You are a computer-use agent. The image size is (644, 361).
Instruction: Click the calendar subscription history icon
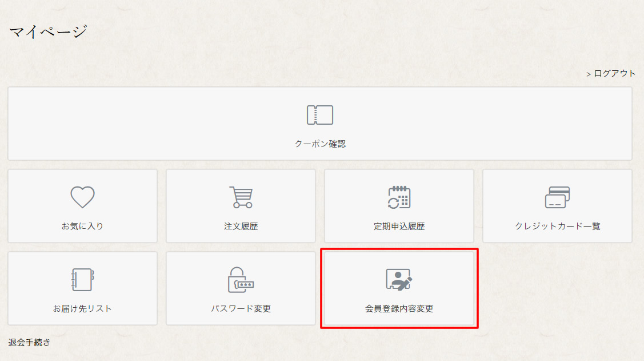click(399, 197)
